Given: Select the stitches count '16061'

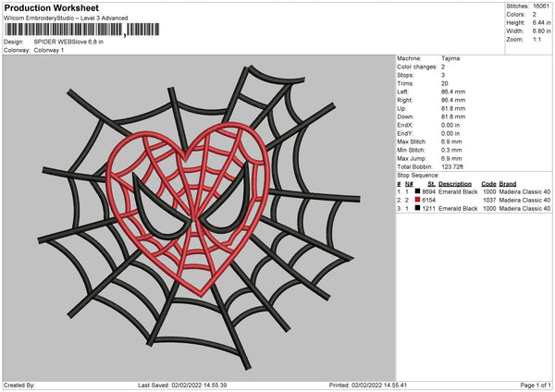Looking at the screenshot, I should pos(541,6).
